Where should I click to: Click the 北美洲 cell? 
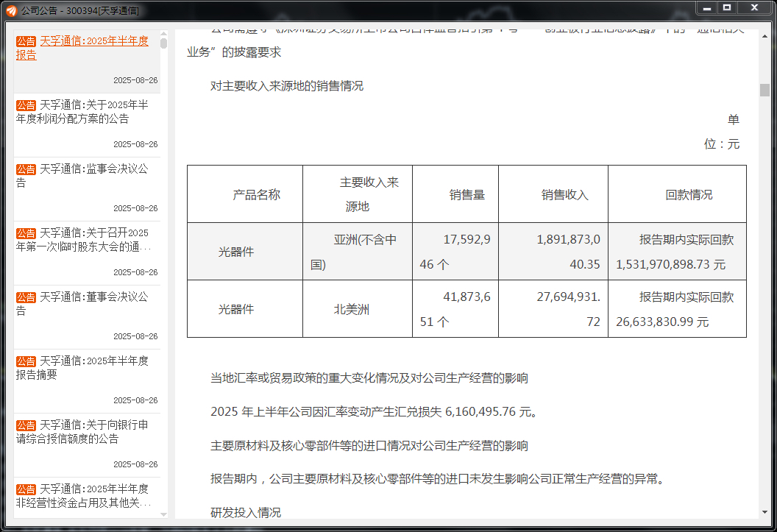[358, 309]
